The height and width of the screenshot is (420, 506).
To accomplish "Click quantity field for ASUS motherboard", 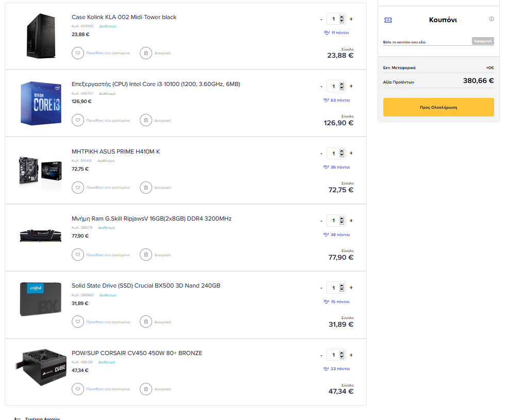I will pyautogui.click(x=336, y=153).
